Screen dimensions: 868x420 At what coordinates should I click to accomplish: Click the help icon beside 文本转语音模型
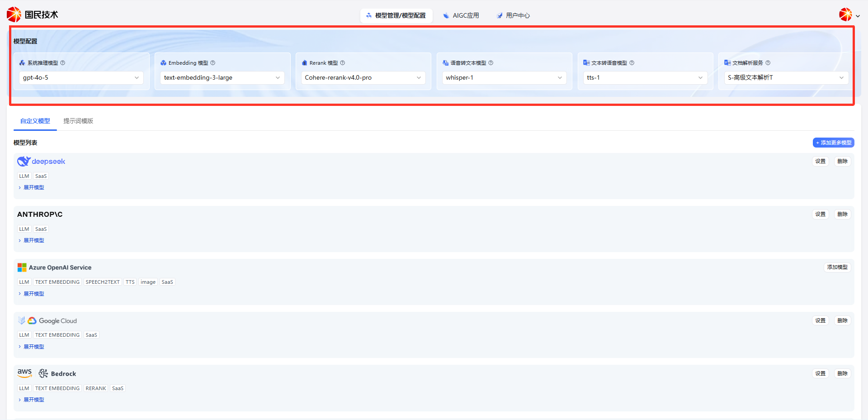632,63
